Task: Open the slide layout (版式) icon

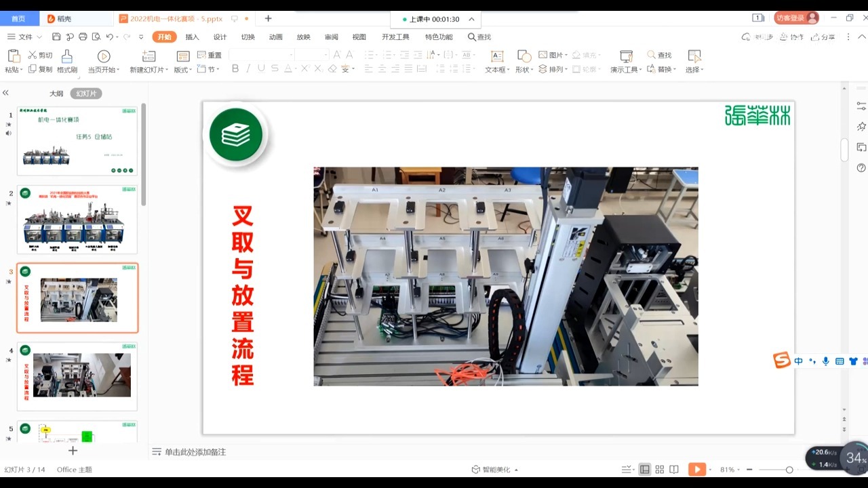Action: [x=182, y=56]
